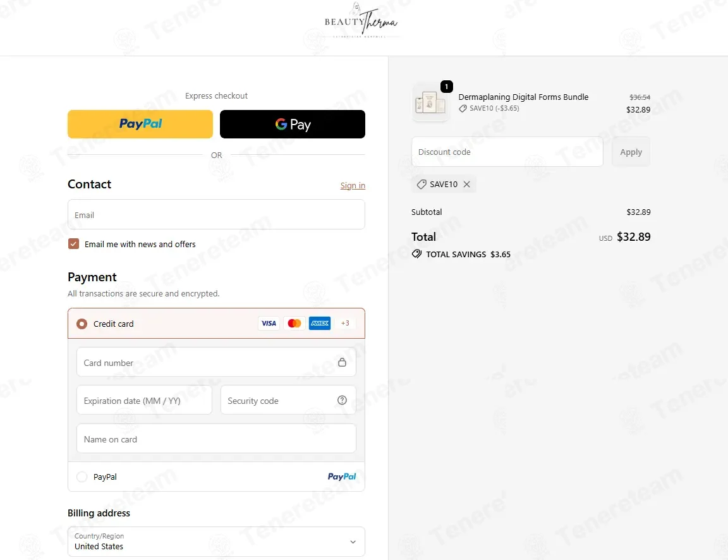Click the All transactions are secure text
The image size is (728, 560).
143,293
